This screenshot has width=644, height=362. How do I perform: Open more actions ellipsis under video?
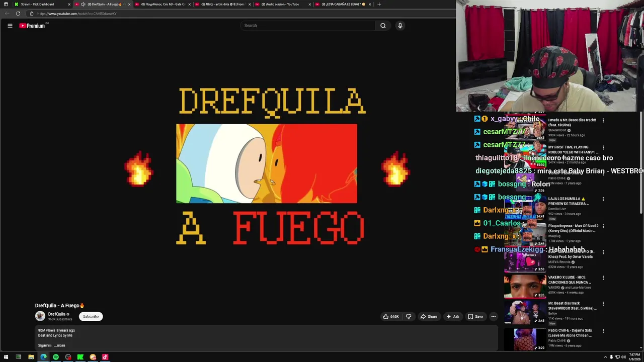[494, 317]
